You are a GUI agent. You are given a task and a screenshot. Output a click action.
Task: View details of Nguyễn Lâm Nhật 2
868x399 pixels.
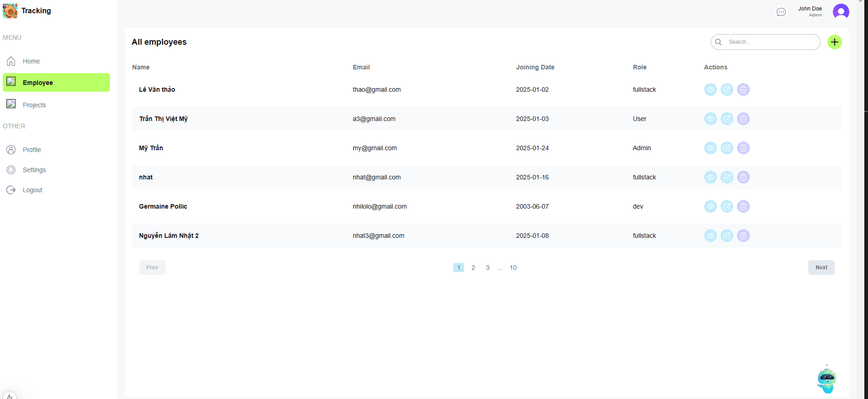(x=710, y=236)
